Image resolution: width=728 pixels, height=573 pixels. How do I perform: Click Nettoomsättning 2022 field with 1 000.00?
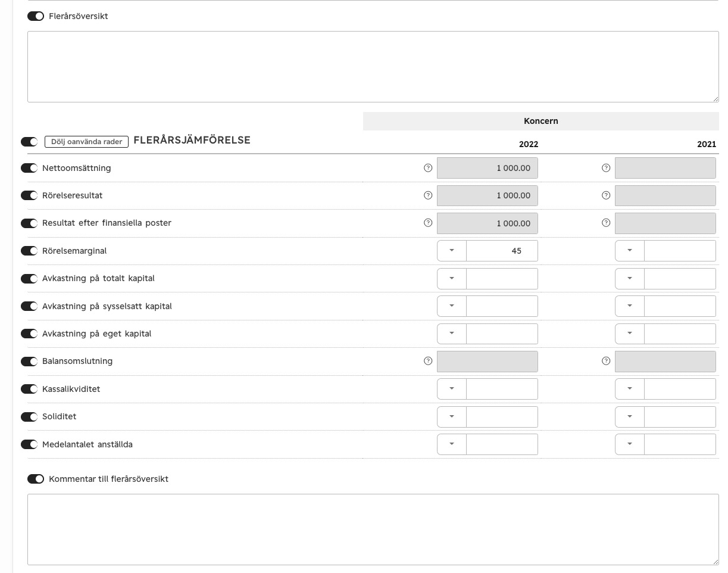[x=488, y=168]
